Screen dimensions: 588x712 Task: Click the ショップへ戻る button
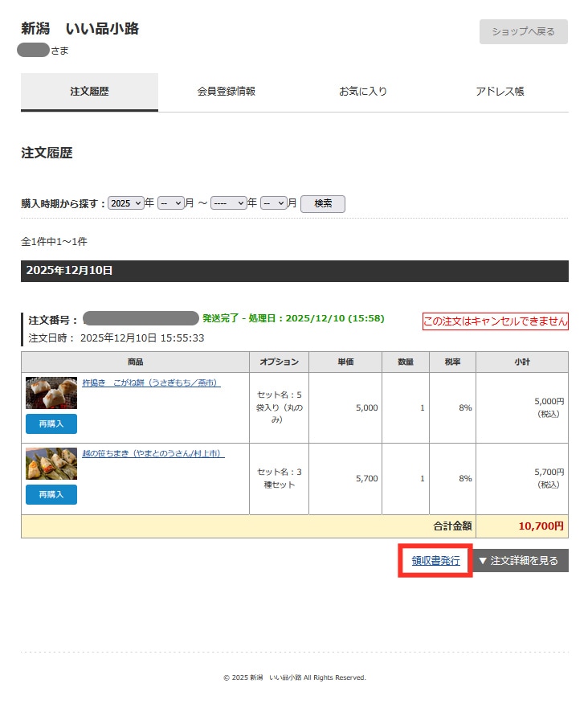523,31
